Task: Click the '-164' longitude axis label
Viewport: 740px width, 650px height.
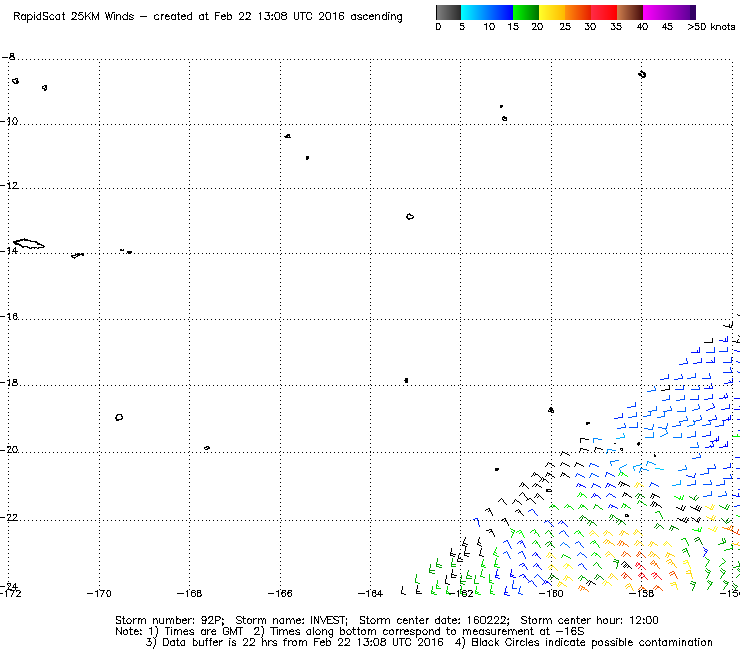Action: tap(370, 594)
